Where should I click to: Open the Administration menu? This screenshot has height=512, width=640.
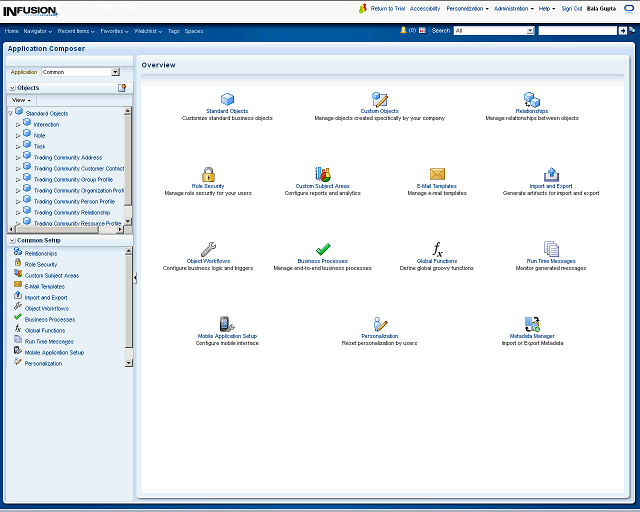(513, 8)
